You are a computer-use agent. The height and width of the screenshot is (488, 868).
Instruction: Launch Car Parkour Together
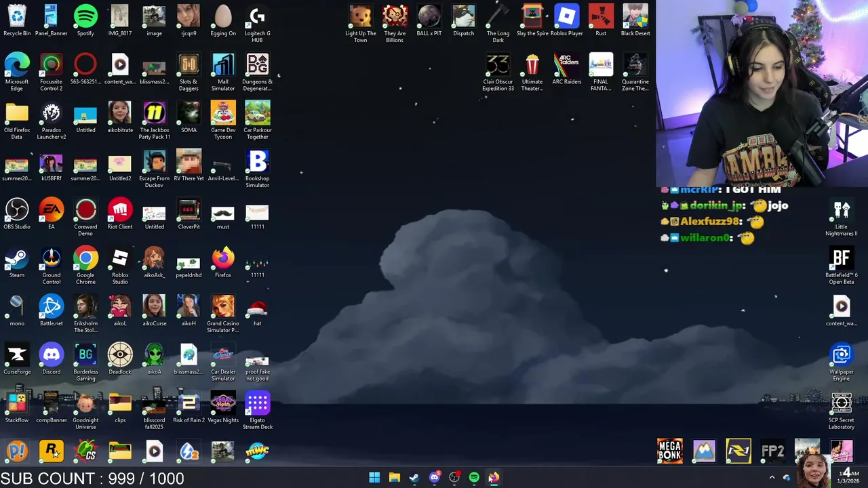[x=257, y=121]
